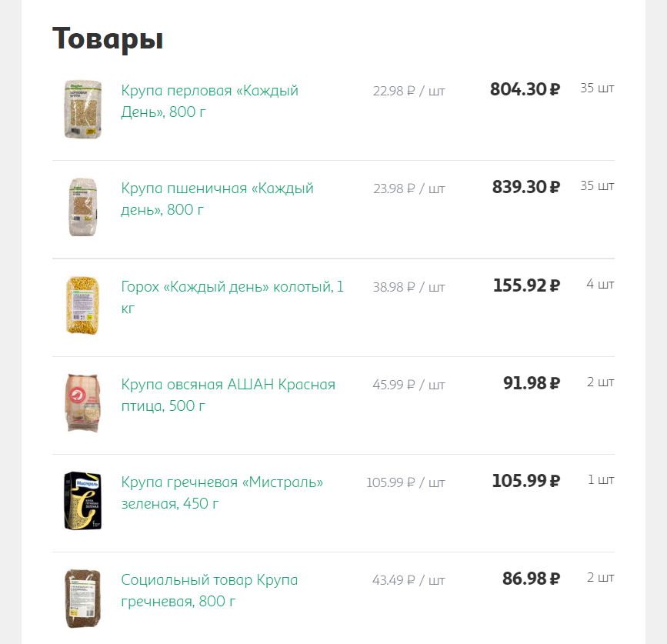This screenshot has height=644, width=667.
Task: Open the Крупа гречневая «Мистраль» зеленая link
Action: [x=222, y=492]
